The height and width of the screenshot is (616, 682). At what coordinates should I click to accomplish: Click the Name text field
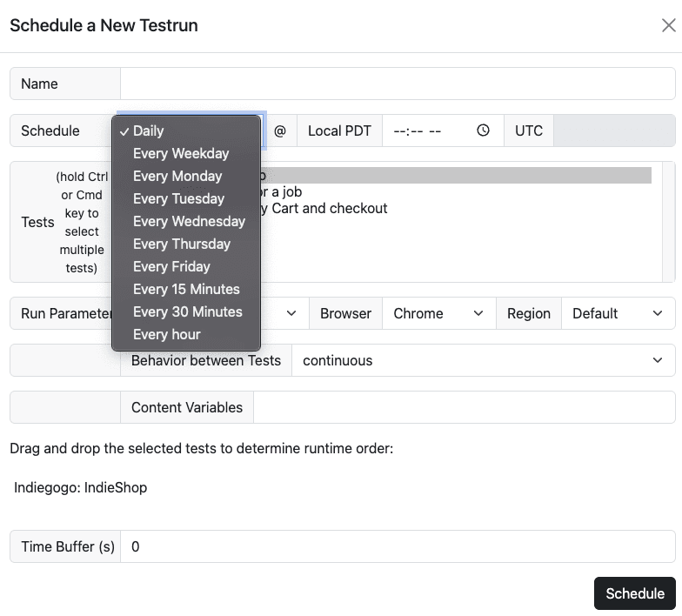click(x=398, y=84)
